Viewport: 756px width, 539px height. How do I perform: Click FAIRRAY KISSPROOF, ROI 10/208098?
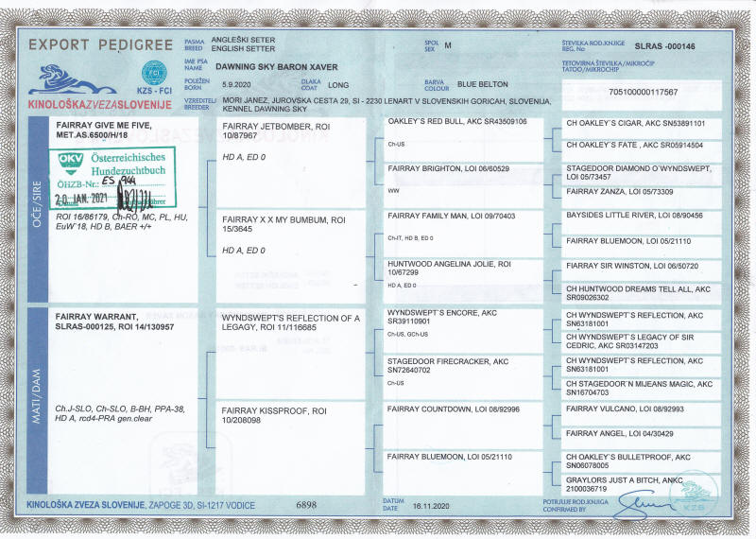point(274,415)
